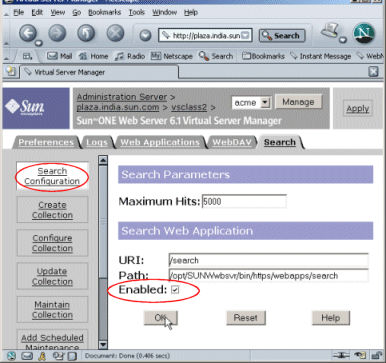Click the Stop loading button
The image size is (386, 363).
[x=115, y=33]
